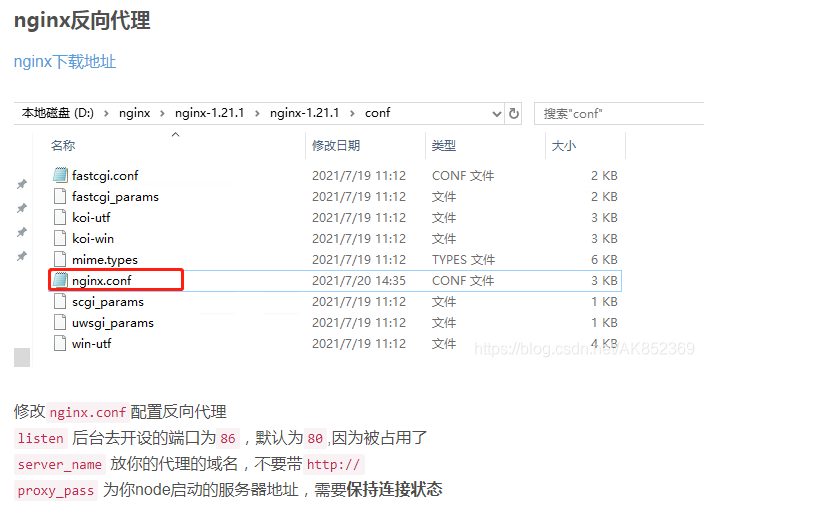This screenshot has height=516, width=824.
Task: Click the listen inline code text
Action: coord(40,438)
